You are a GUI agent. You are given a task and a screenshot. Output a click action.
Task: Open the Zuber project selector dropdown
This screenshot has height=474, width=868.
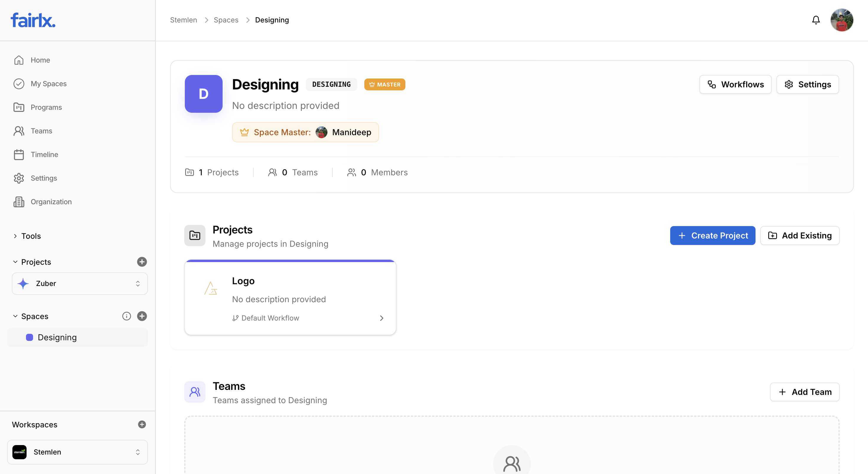coord(79,283)
